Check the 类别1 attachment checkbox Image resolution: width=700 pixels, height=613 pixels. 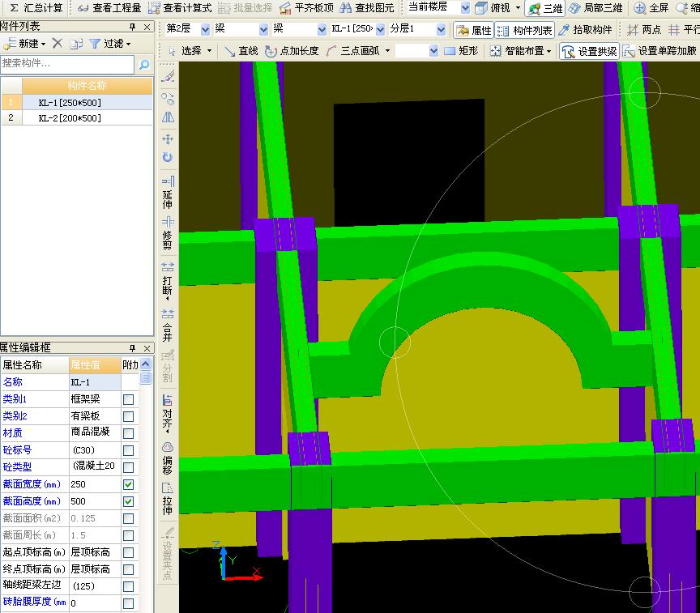128,399
